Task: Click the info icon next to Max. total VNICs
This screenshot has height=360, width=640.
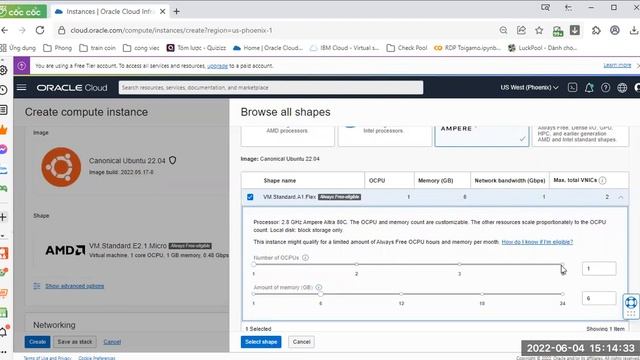Action: point(602,180)
